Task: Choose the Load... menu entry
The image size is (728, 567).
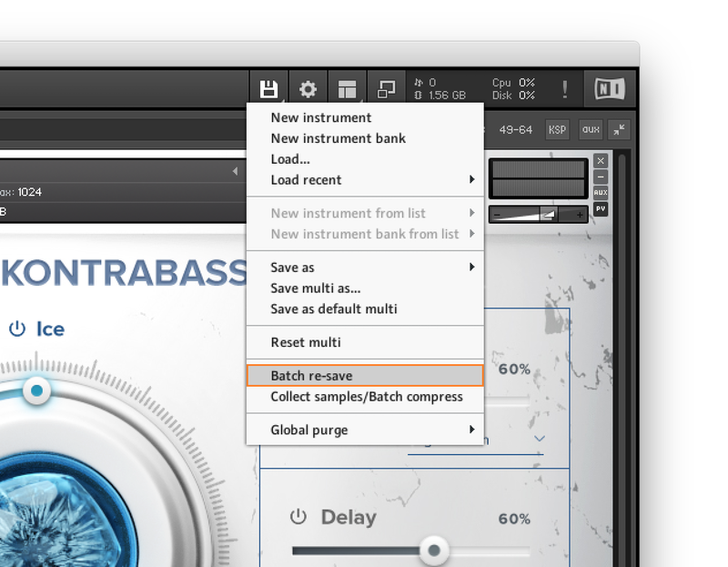Action: coord(366,159)
